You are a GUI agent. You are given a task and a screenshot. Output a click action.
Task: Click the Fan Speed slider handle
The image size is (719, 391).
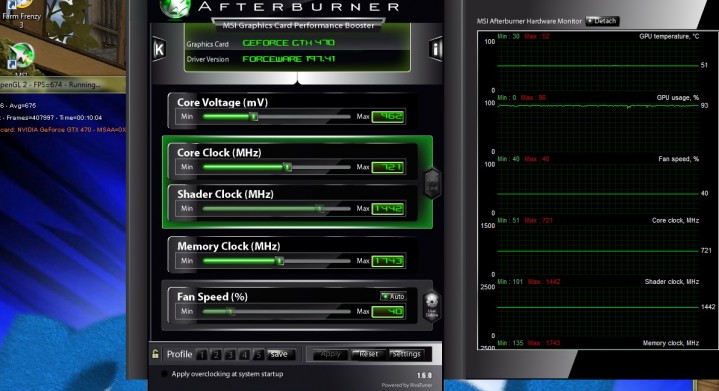[x=231, y=312]
